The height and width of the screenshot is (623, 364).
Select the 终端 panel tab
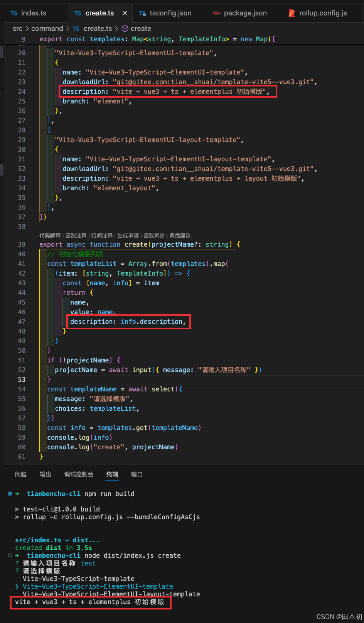click(x=113, y=474)
